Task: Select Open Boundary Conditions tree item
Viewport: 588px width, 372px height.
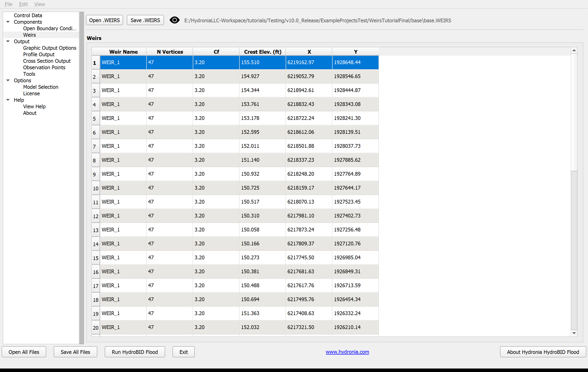Action: (50, 28)
